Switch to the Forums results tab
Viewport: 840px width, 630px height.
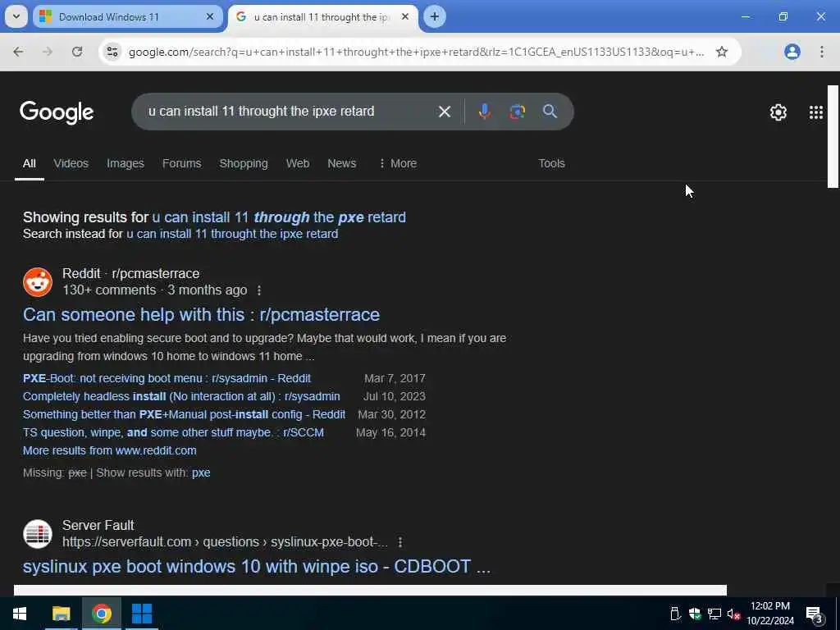tap(181, 163)
